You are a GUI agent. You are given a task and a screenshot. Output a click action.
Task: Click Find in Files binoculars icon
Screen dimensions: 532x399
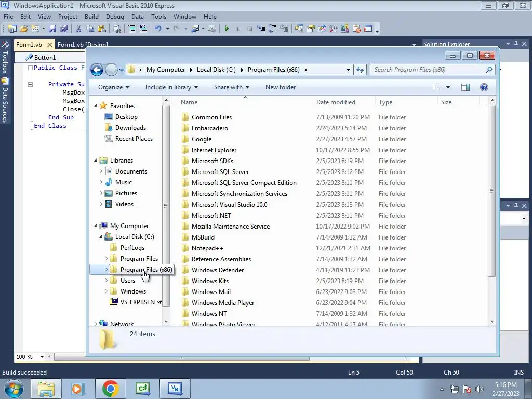[x=117, y=29]
